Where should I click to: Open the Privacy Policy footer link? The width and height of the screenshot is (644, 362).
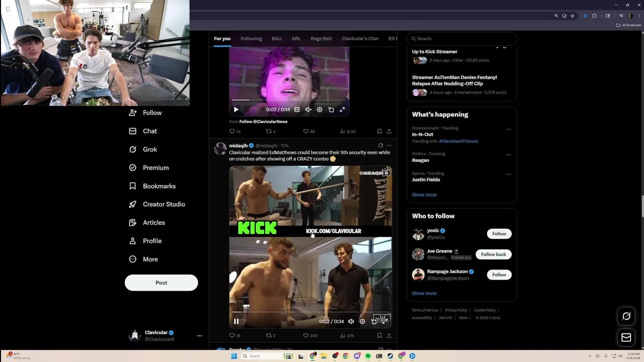point(456,310)
